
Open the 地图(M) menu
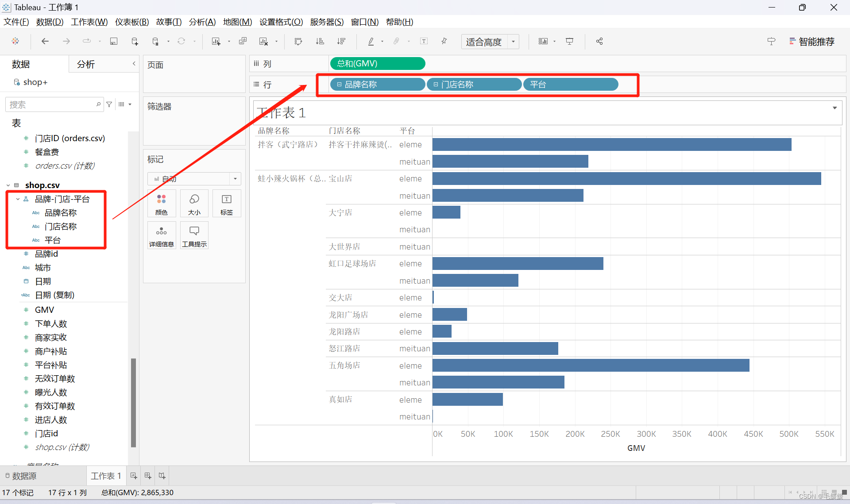[237, 22]
